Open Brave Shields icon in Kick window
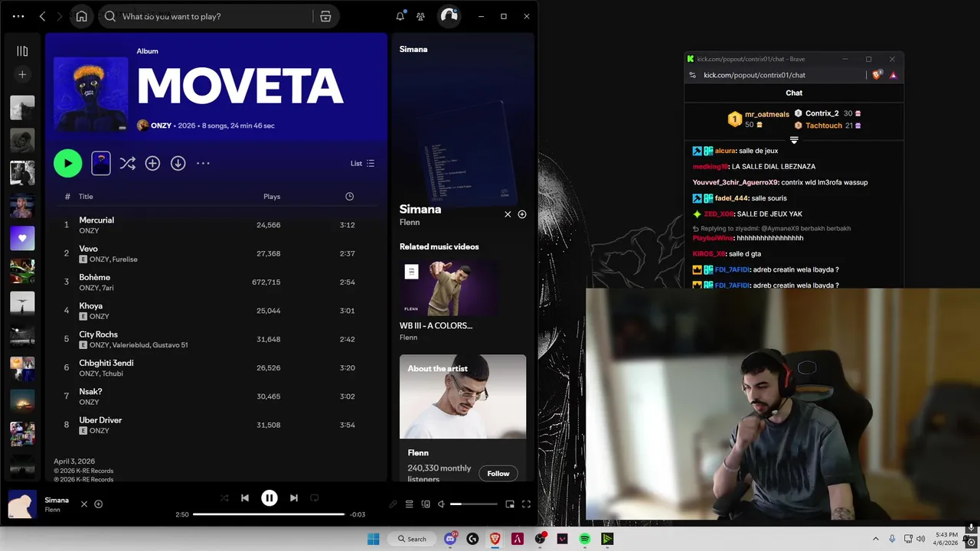 877,75
